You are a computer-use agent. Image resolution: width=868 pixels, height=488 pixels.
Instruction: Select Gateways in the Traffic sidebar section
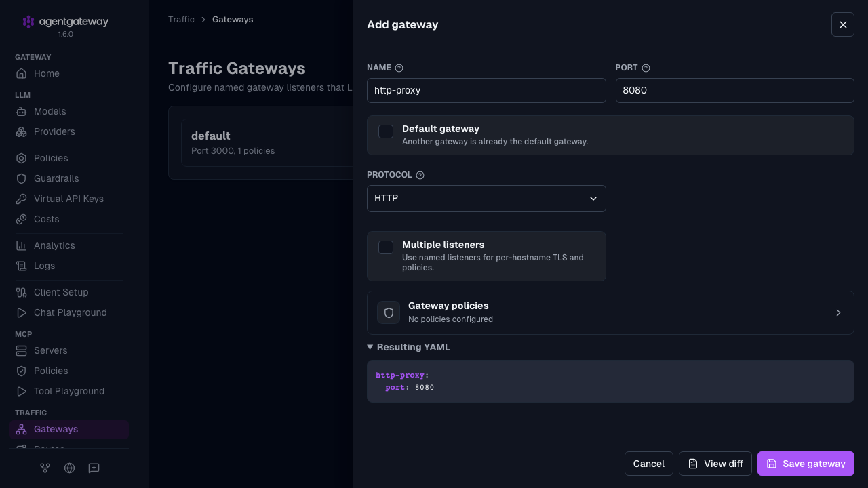(x=69, y=429)
